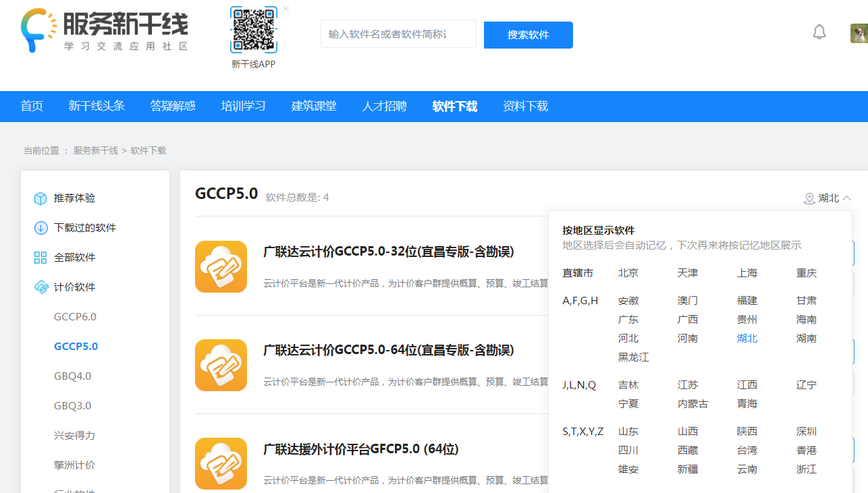Close the QR code popup

tap(286, 9)
